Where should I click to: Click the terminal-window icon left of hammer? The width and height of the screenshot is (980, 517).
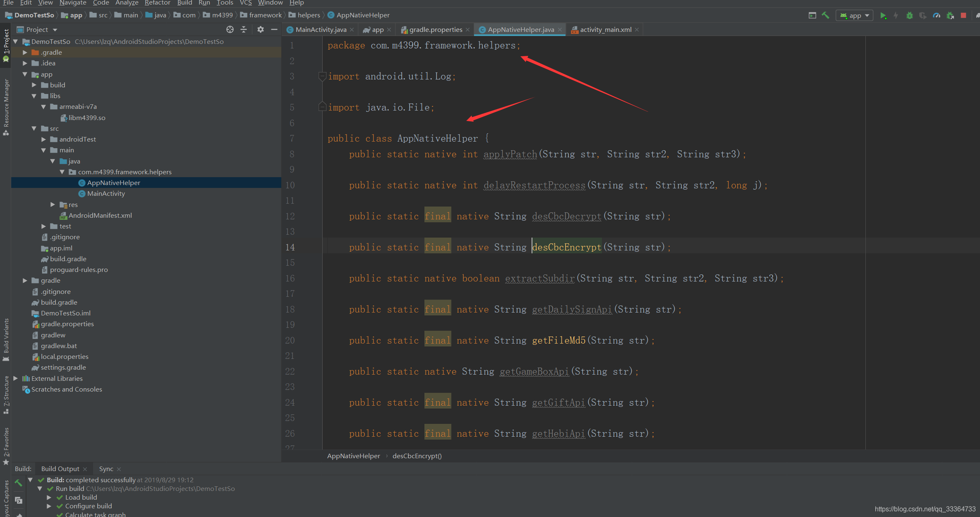pyautogui.click(x=812, y=15)
